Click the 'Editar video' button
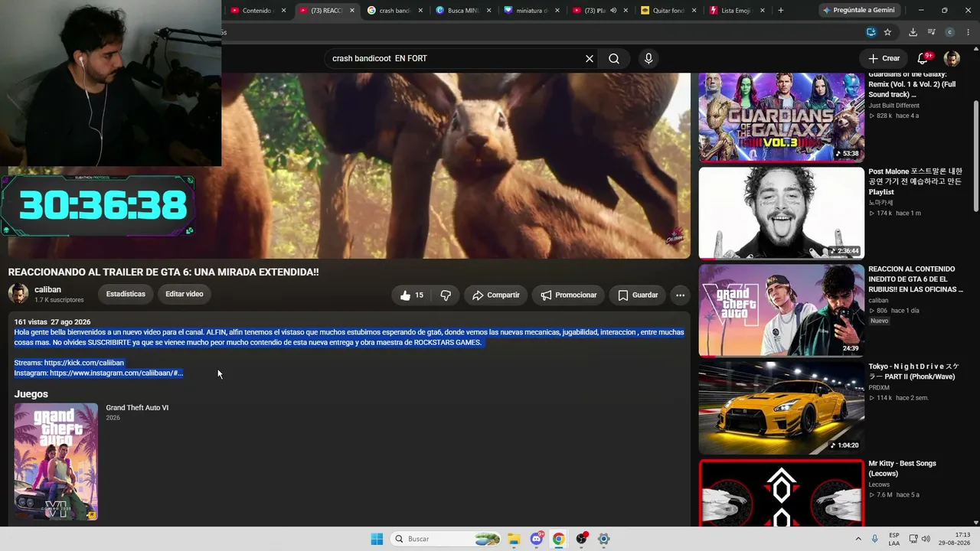Image resolution: width=980 pixels, height=551 pixels. tap(185, 294)
